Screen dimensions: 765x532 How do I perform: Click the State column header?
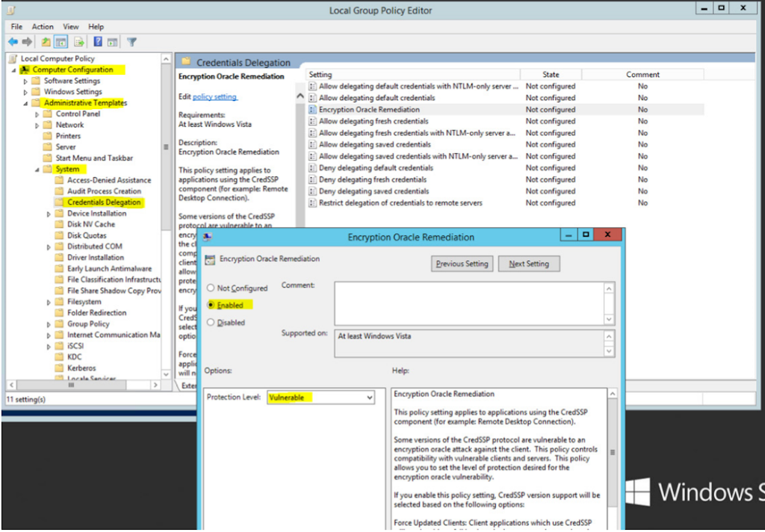click(x=551, y=75)
